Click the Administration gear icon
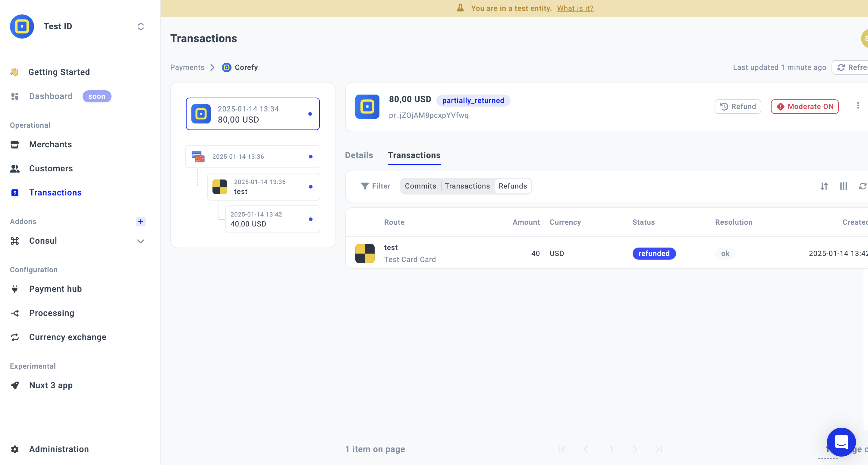Viewport: 868px width, 465px height. (15, 449)
